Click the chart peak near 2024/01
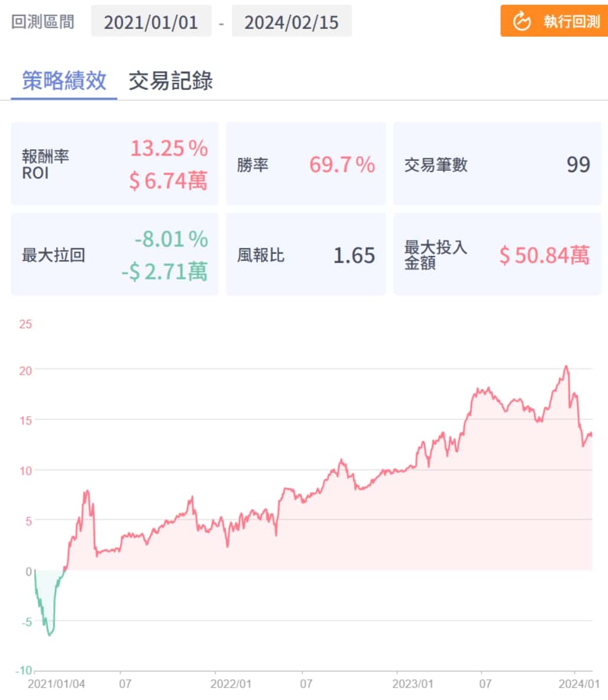608x700 pixels. [566, 367]
